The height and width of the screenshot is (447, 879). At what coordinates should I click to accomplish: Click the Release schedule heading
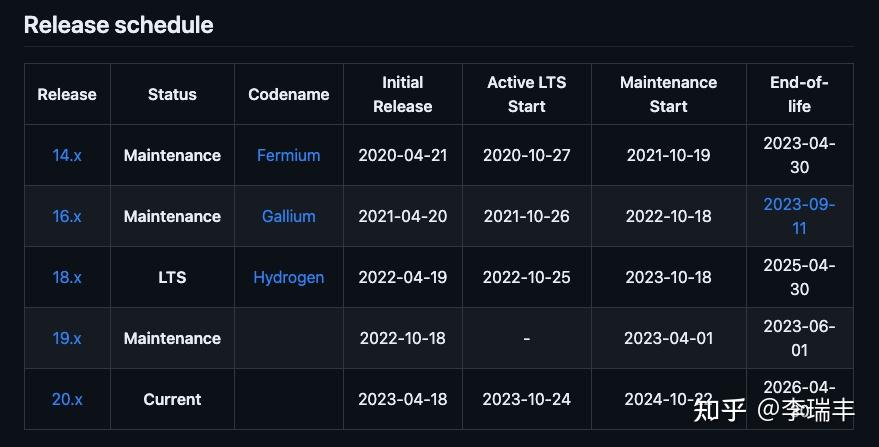point(118,25)
